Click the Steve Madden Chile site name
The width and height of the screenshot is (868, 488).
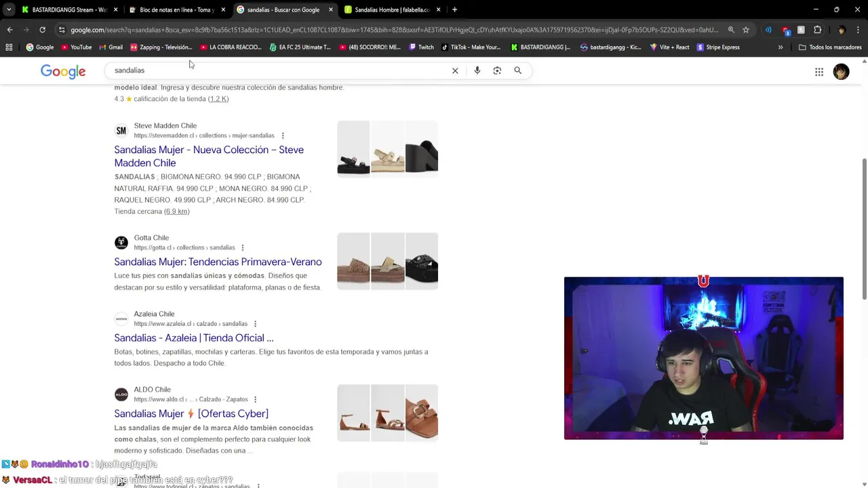pyautogui.click(x=165, y=125)
